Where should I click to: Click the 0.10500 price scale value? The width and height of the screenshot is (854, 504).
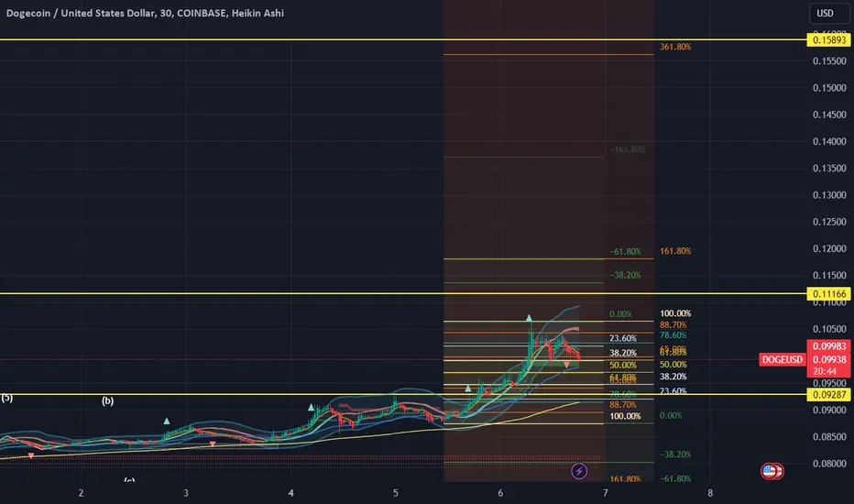829,329
